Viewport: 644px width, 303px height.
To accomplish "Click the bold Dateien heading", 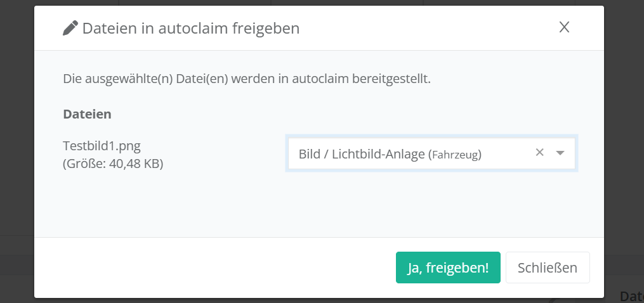I will click(87, 113).
